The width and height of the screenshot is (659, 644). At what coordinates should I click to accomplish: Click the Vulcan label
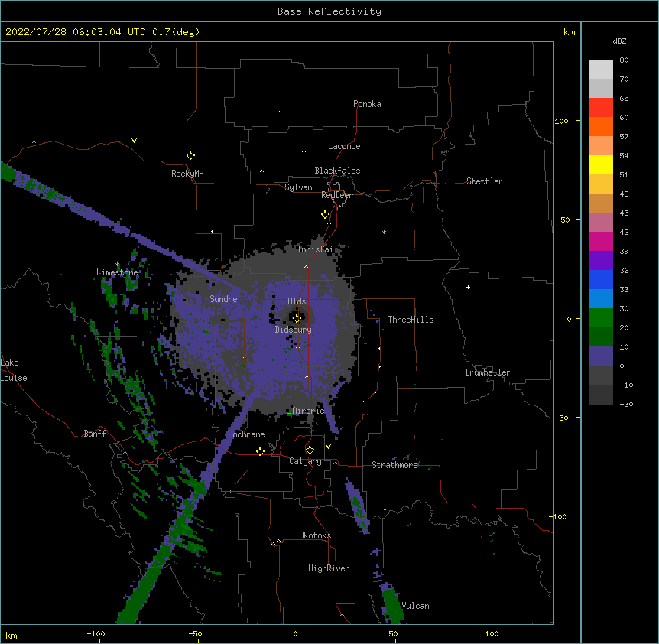click(416, 606)
